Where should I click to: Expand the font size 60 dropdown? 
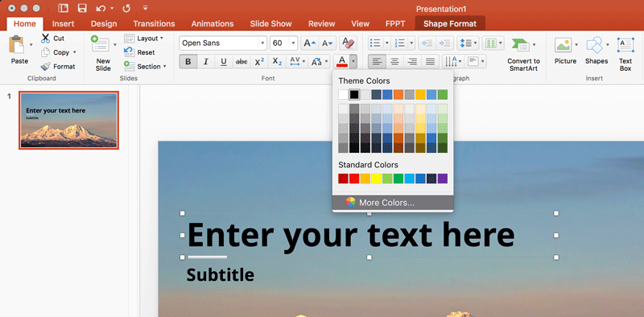pos(293,43)
